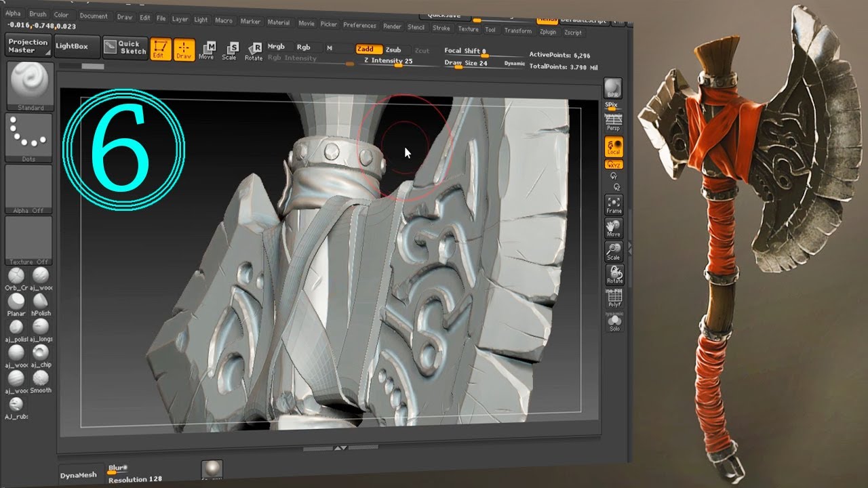Select the Planar brush

coord(16,303)
